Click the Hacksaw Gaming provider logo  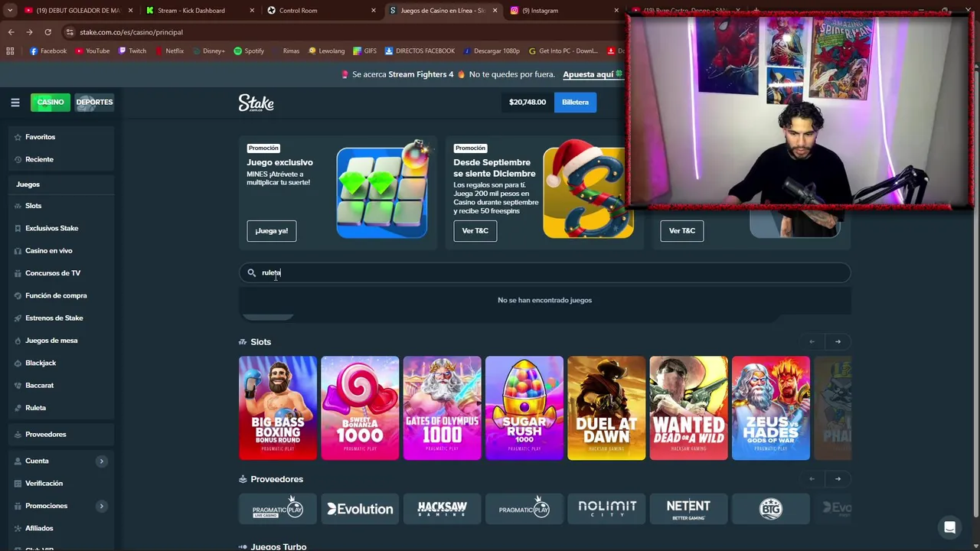442,508
